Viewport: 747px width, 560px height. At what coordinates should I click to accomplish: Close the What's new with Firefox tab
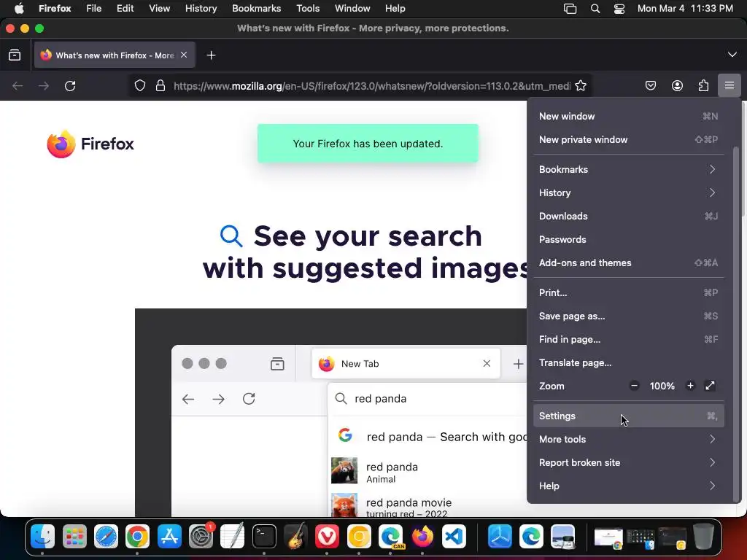point(184,55)
